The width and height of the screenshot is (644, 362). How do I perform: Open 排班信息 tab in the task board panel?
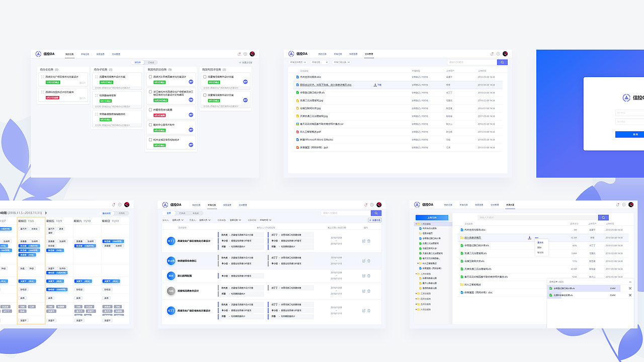(x=101, y=54)
